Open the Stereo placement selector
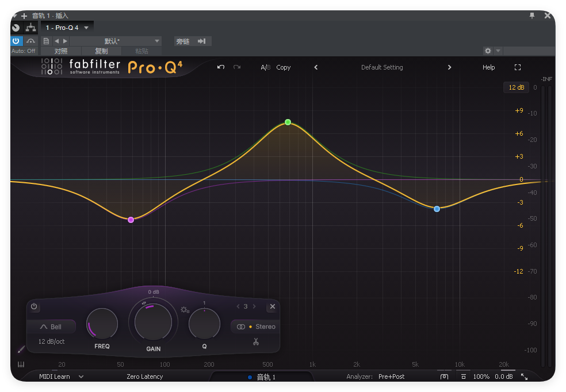This screenshot has height=392, width=566. [x=256, y=326]
